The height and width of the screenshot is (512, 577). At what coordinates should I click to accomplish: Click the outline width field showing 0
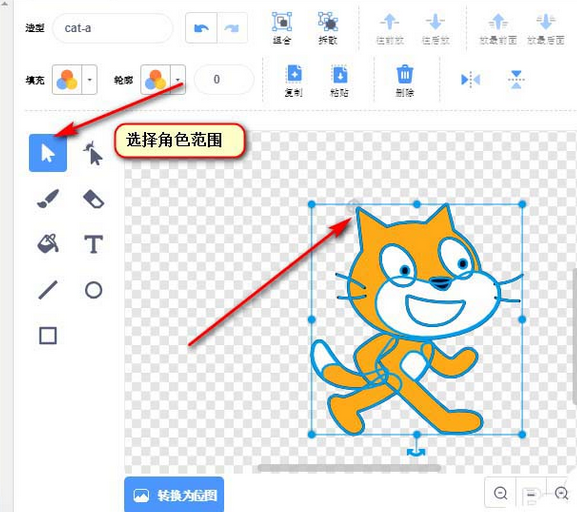[224, 79]
